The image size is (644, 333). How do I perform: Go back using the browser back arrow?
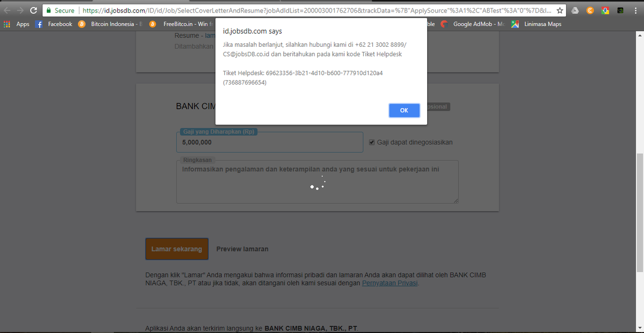point(7,10)
